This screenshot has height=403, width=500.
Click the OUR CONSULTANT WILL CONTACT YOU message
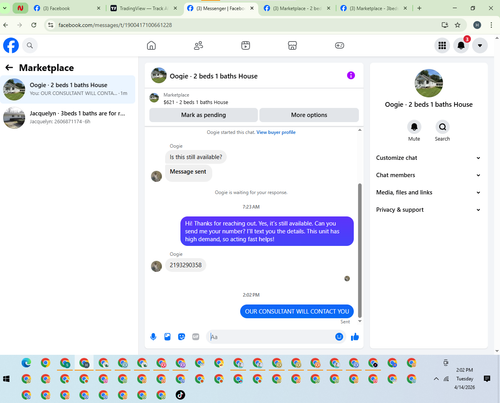(297, 311)
